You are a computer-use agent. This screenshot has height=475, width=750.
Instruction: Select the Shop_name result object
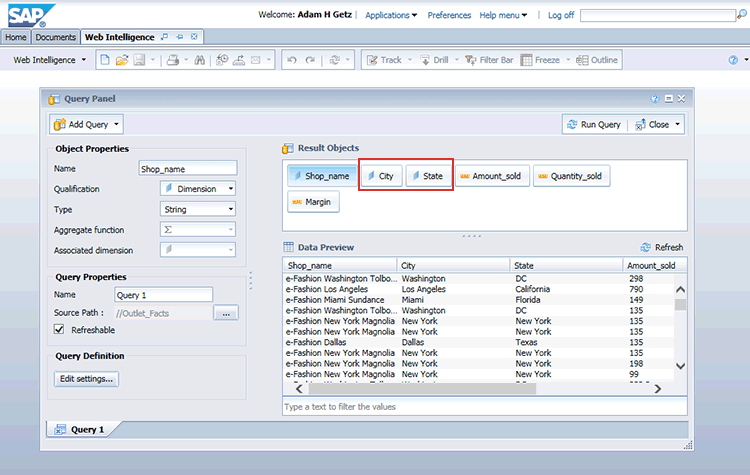[x=321, y=176]
